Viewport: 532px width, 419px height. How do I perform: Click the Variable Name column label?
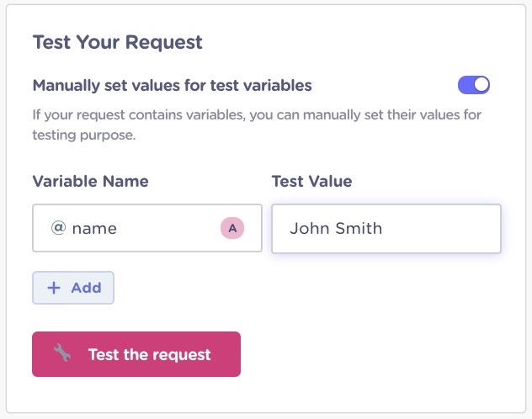point(91,182)
